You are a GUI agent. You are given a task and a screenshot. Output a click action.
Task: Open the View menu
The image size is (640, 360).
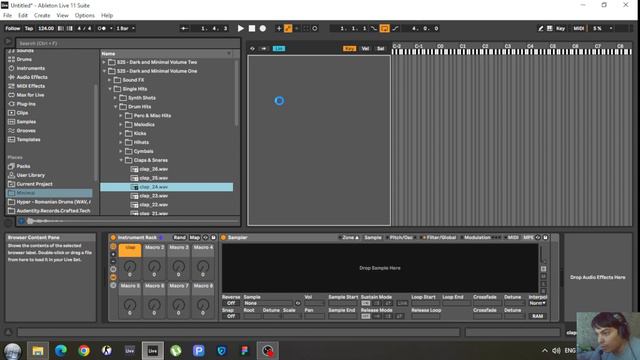tap(62, 15)
